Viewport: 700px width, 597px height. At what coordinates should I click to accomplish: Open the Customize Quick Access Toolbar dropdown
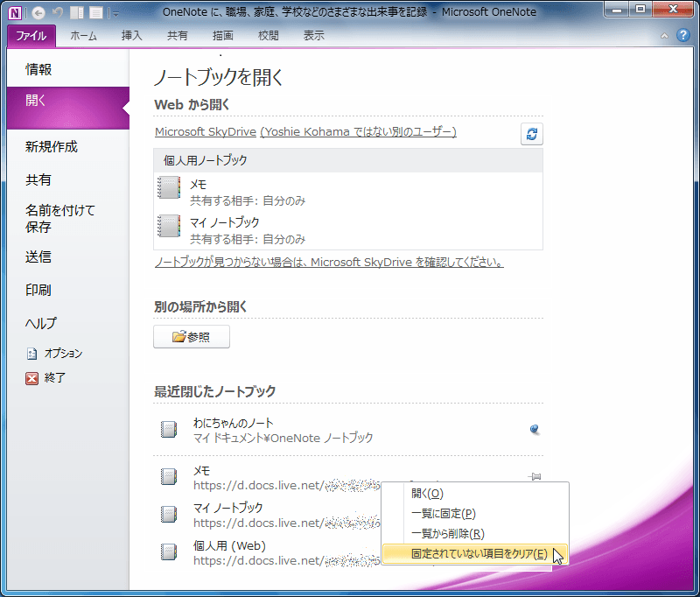click(115, 14)
